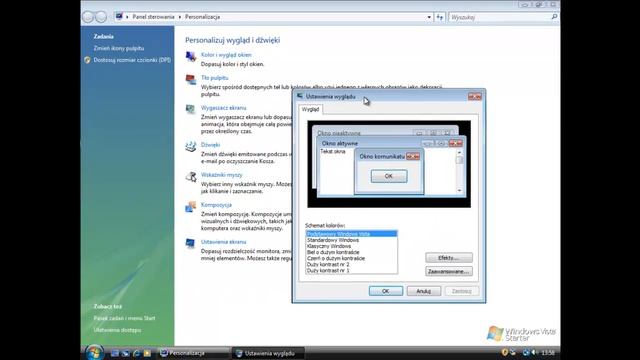The image size is (640, 360).
Task: Click the Dźwięki icon
Action: 191,147
